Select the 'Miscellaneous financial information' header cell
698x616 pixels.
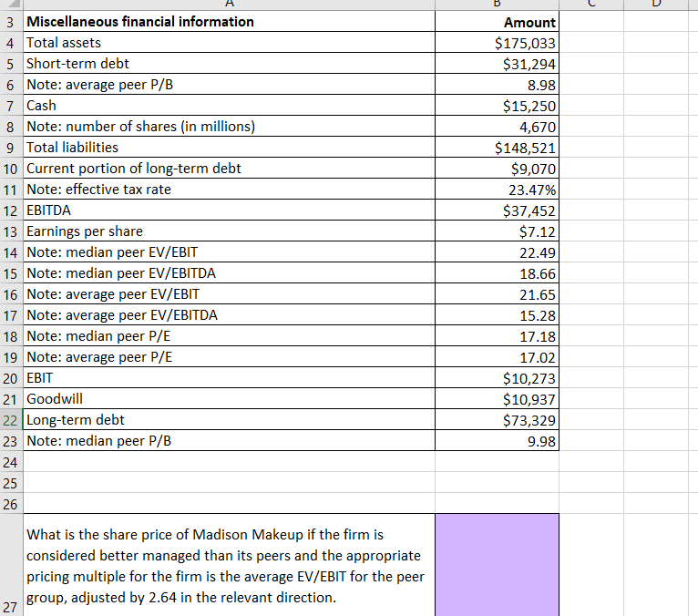pos(229,21)
